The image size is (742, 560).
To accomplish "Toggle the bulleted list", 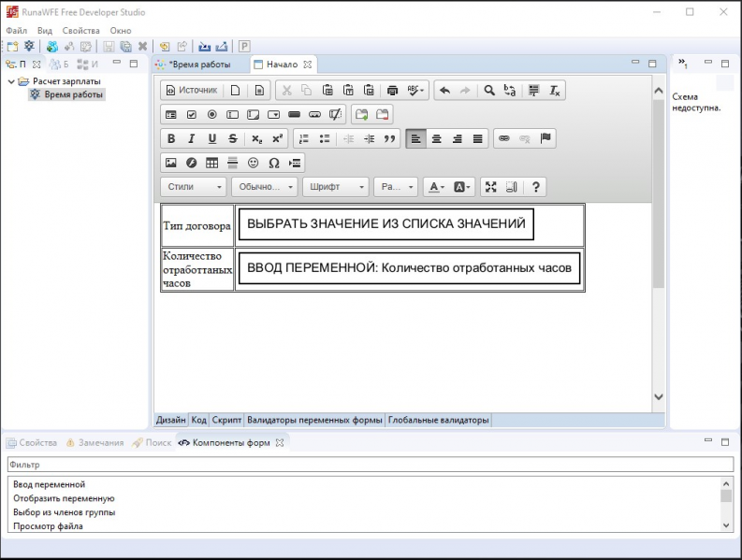I will tap(324, 138).
